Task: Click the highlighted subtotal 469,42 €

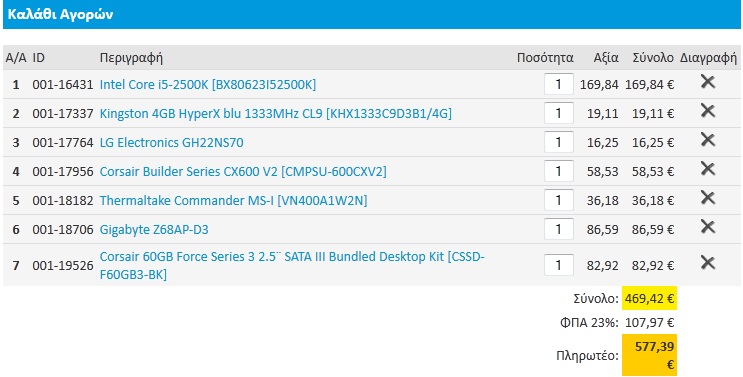Action: [x=649, y=298]
